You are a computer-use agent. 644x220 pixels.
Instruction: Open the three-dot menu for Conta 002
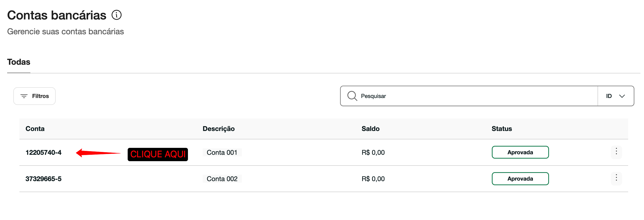[x=616, y=179]
